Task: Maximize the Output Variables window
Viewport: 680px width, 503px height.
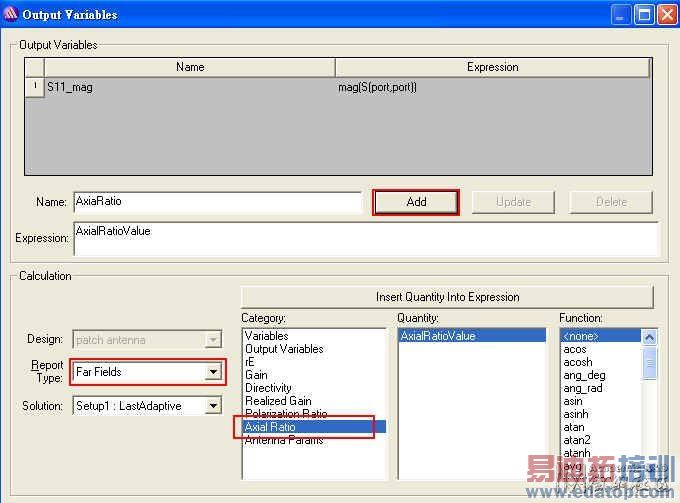Action: click(644, 15)
